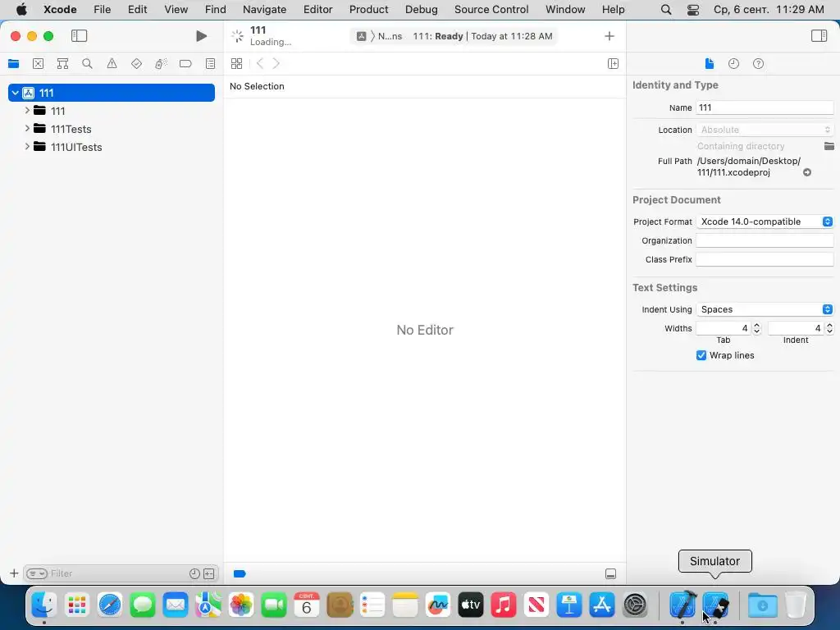Click the Xcode icon in the Dock
This screenshot has width=840, height=630.
pos(682,605)
